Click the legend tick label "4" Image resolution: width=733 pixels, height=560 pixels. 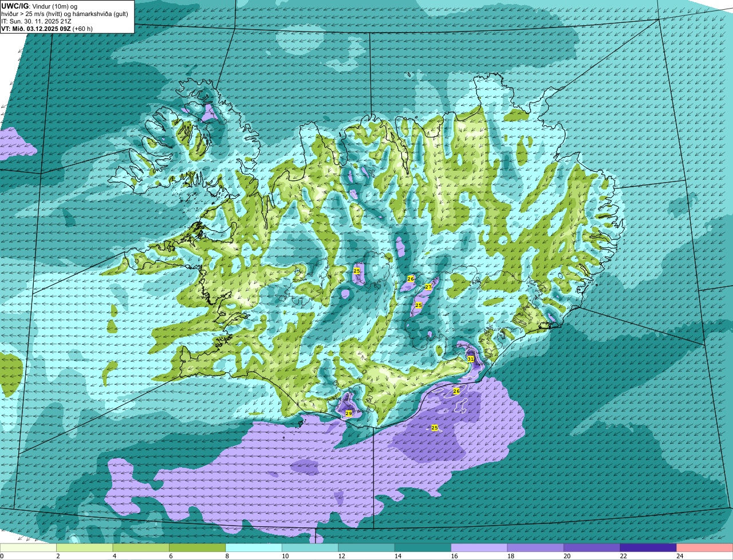coord(114,556)
